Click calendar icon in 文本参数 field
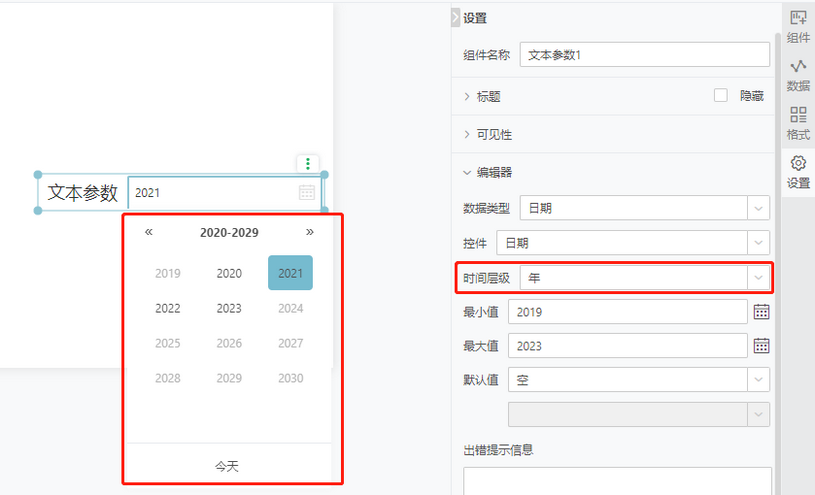The image size is (815, 495). (307, 192)
